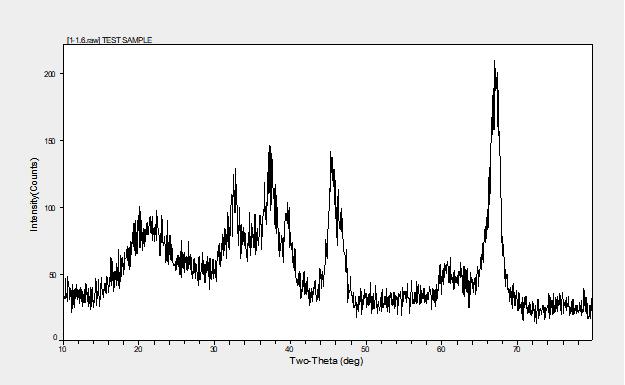Click the sharp peak top near 45 degrees
Viewport: 625px width, 385px height.
click(330, 154)
